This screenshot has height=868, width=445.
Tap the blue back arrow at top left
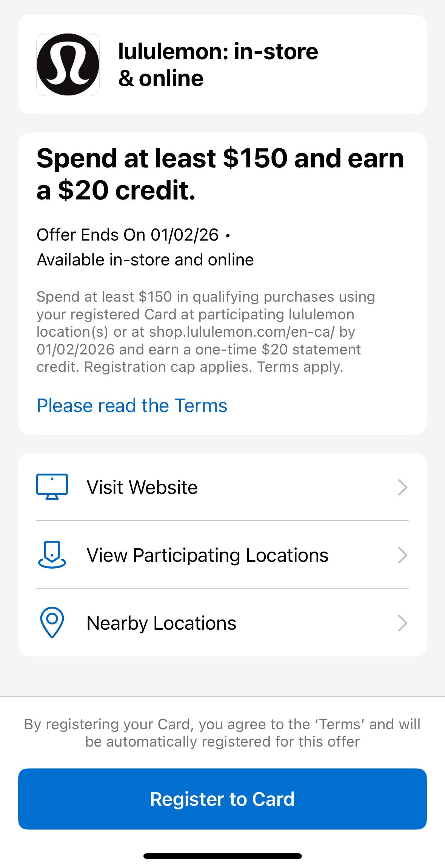coord(21,1)
